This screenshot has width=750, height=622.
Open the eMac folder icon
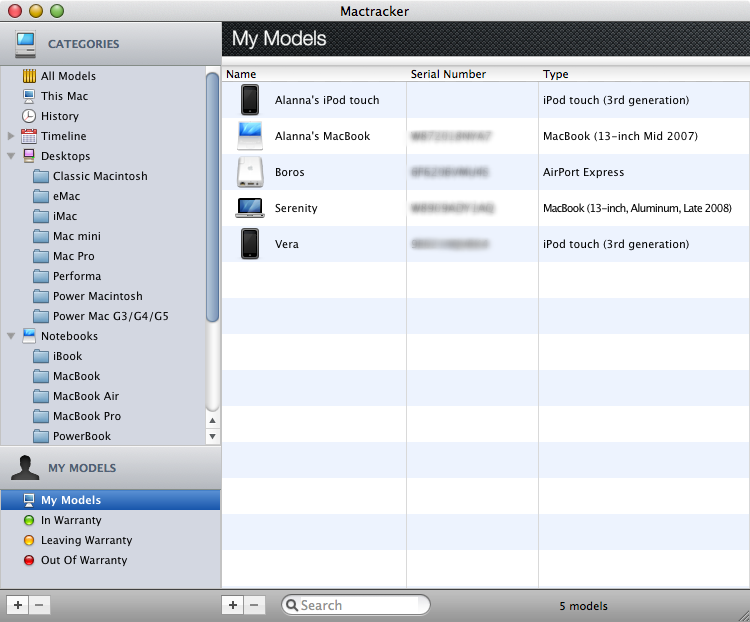(41, 197)
